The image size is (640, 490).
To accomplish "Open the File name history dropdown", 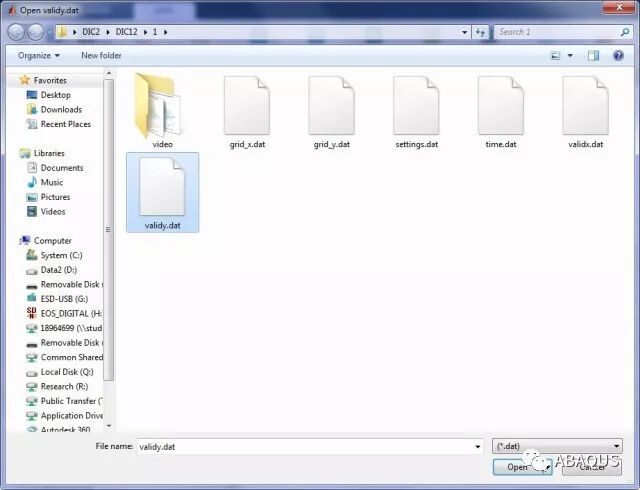I will click(x=478, y=447).
